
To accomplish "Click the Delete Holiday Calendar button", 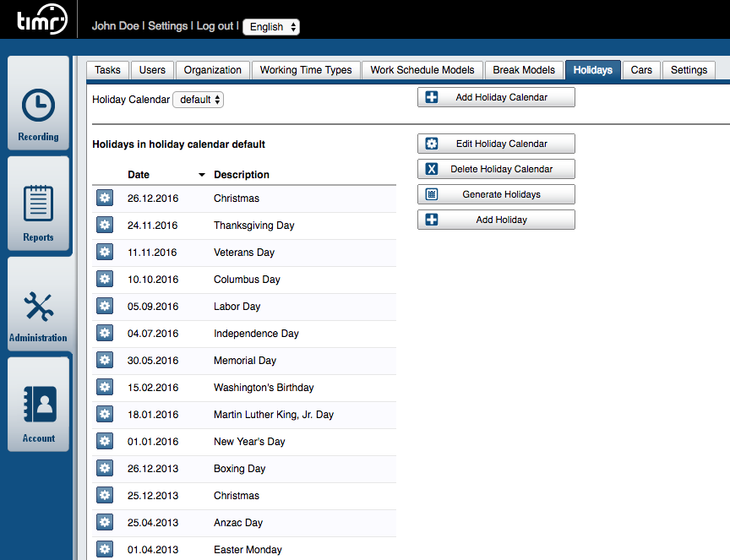I will [x=496, y=169].
